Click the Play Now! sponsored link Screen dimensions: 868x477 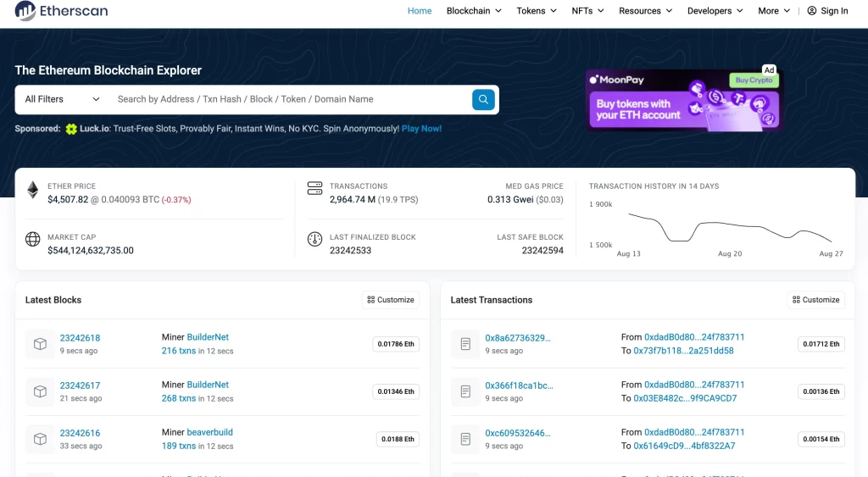coord(421,129)
